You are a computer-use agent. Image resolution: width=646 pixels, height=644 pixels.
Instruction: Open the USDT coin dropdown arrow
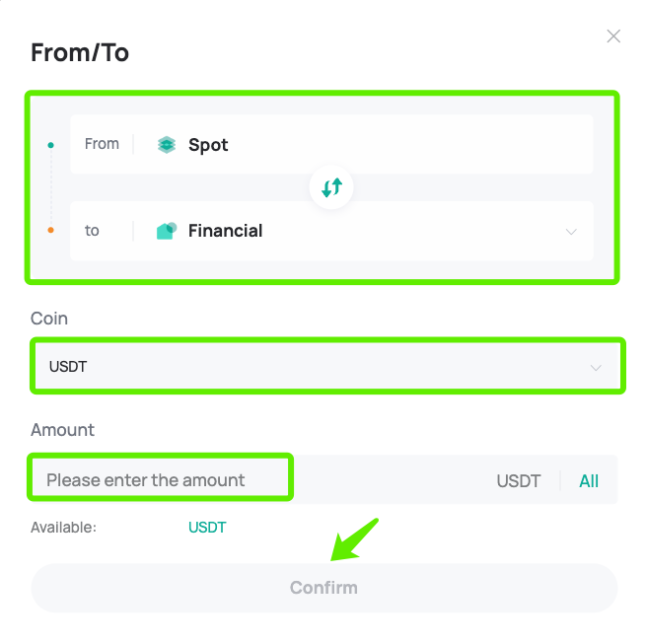pos(596,368)
